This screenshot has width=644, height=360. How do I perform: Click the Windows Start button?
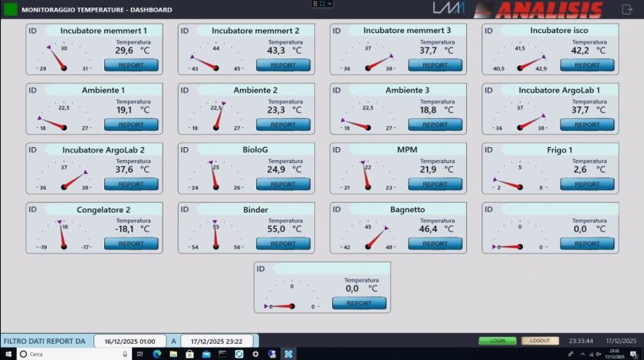coord(8,354)
